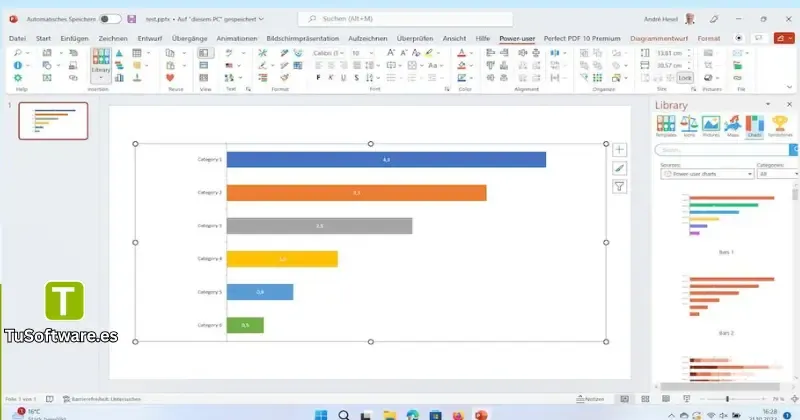
Task: Click the purple save icon in title bar
Action: 132,19
